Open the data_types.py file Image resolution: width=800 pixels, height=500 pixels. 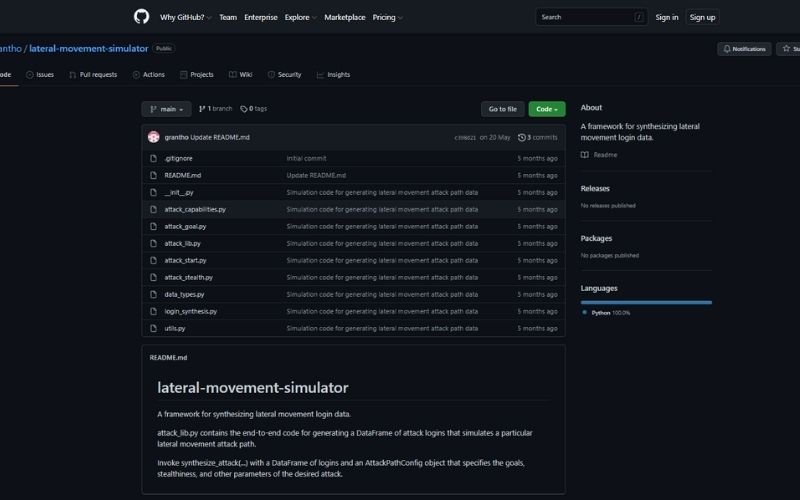coord(184,294)
